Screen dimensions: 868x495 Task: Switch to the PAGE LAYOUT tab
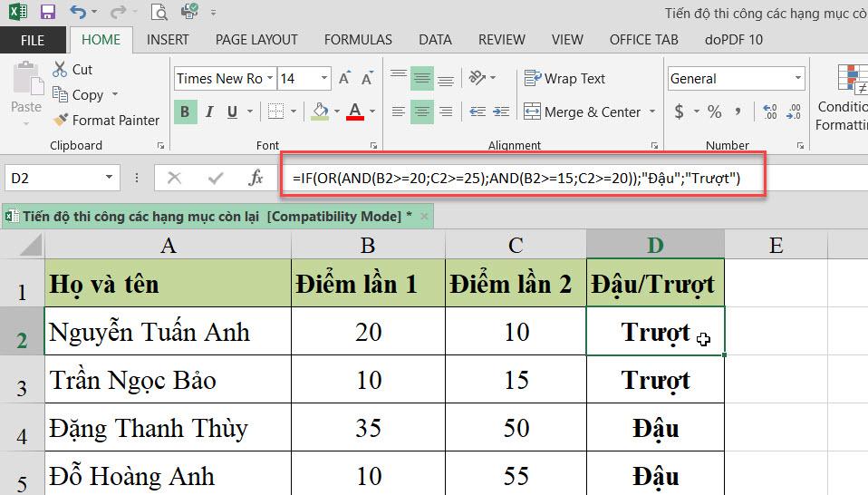point(256,40)
